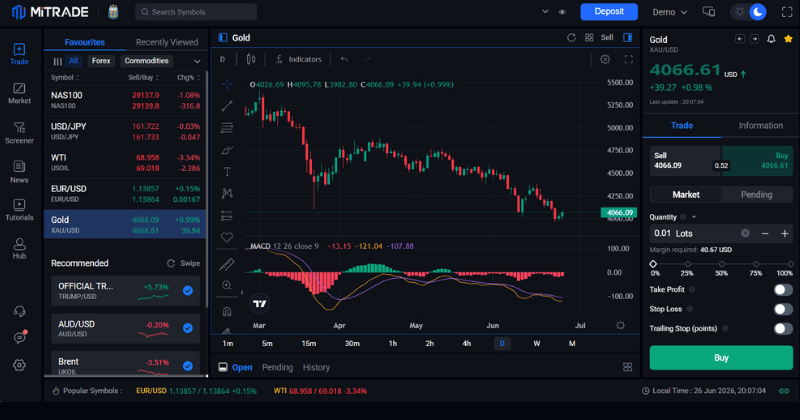Click Swipe to refresh recommendations
This screenshot has width=800, height=420.
coord(184,263)
